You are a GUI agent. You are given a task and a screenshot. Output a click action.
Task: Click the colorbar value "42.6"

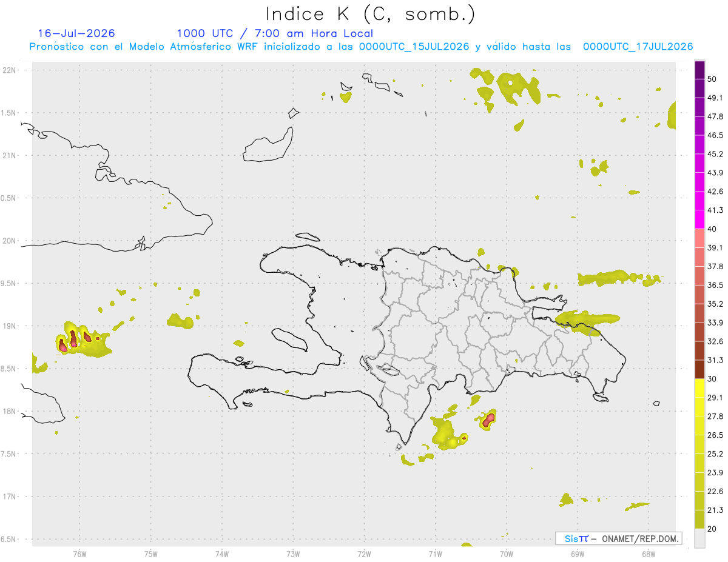(715, 192)
